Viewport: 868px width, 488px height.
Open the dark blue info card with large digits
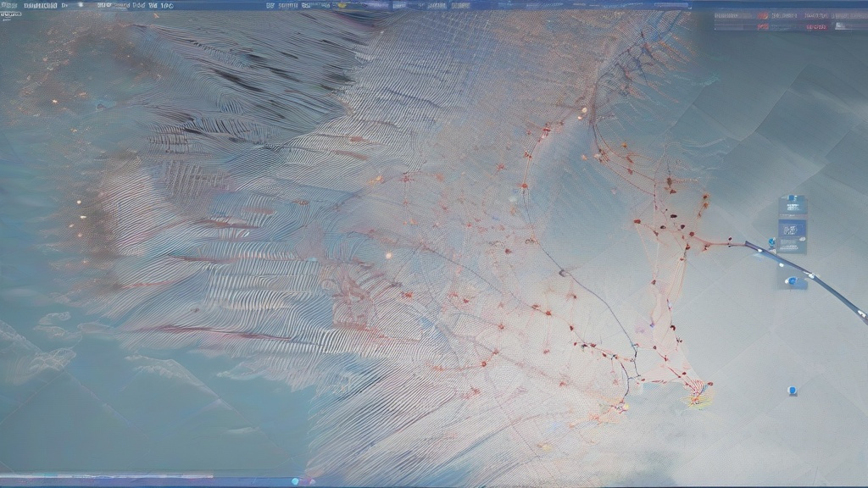(x=793, y=229)
